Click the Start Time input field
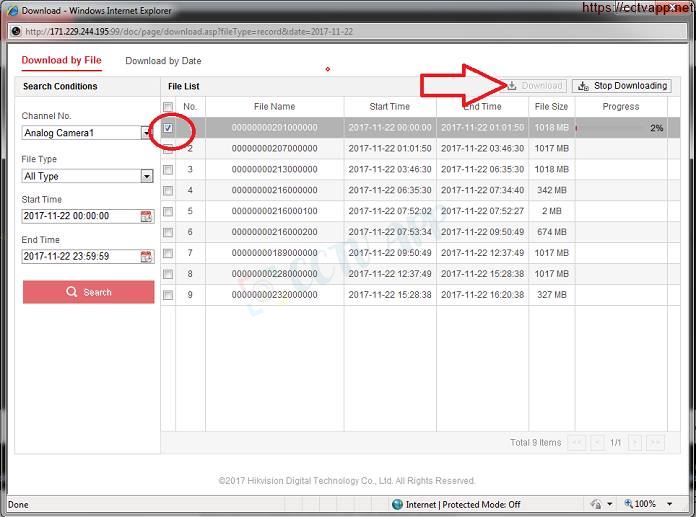This screenshot has height=517, width=696. coord(80,216)
